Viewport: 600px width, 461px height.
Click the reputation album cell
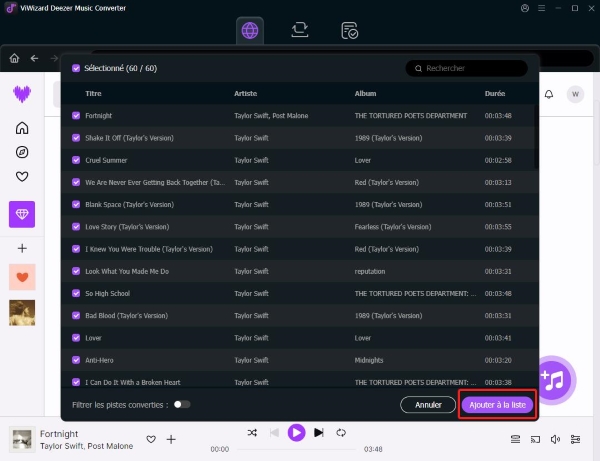coord(370,271)
